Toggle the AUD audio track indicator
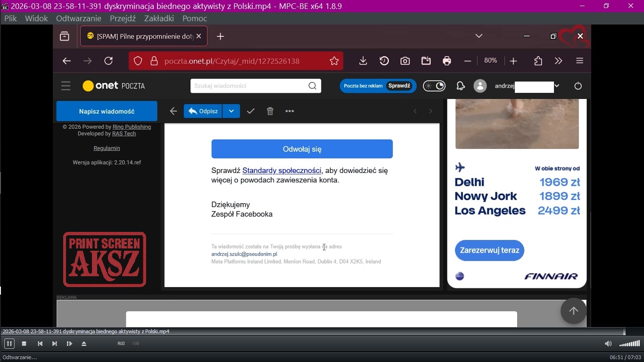The width and height of the screenshot is (644, 362). point(121,344)
